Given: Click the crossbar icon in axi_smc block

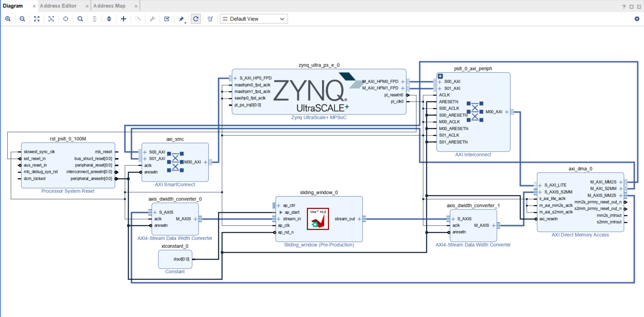Looking at the screenshot, I should tap(175, 162).
